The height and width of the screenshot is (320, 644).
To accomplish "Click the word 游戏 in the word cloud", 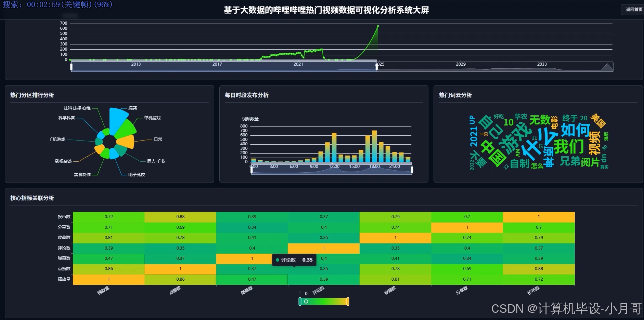I will (x=515, y=137).
